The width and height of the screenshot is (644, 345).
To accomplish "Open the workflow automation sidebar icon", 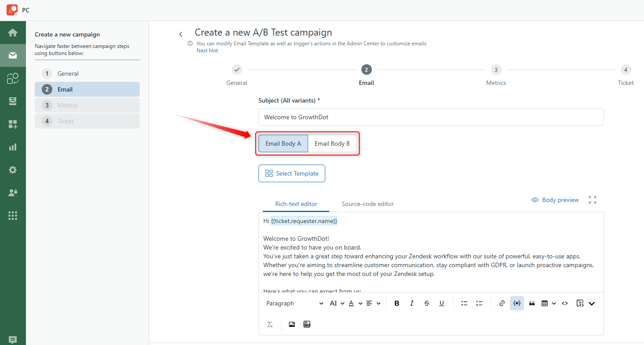I will coord(13,78).
